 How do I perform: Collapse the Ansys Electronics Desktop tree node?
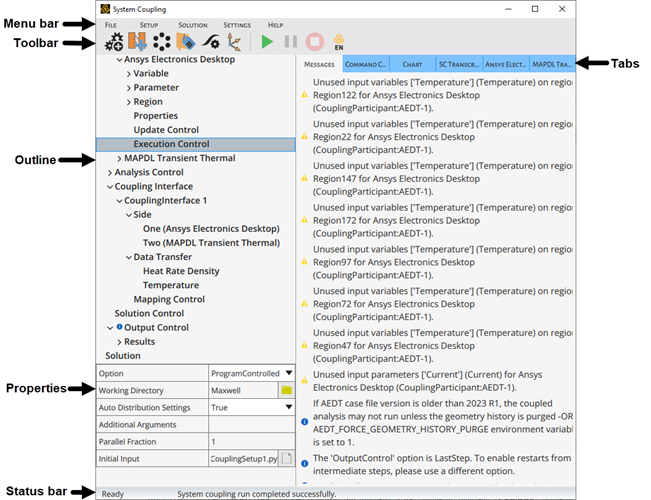119,60
